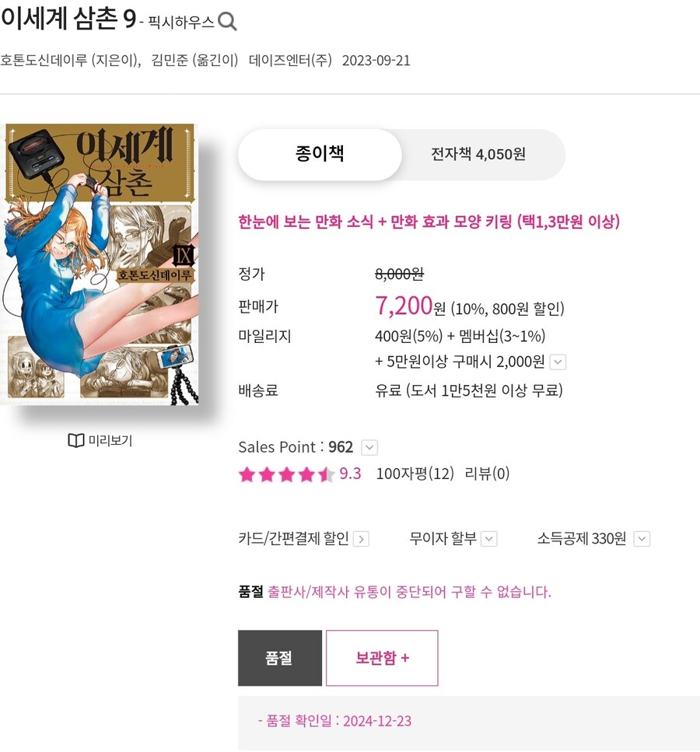The image size is (700, 752).
Task: Select the 종이책 format tab
Action: point(320,155)
